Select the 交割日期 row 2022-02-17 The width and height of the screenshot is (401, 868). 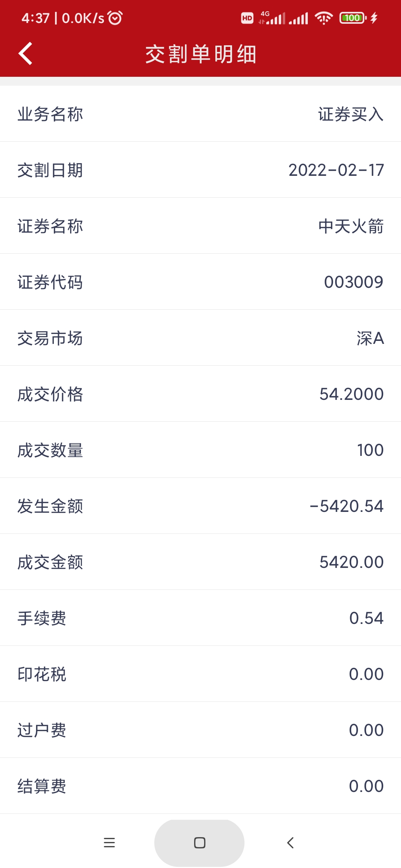point(200,170)
